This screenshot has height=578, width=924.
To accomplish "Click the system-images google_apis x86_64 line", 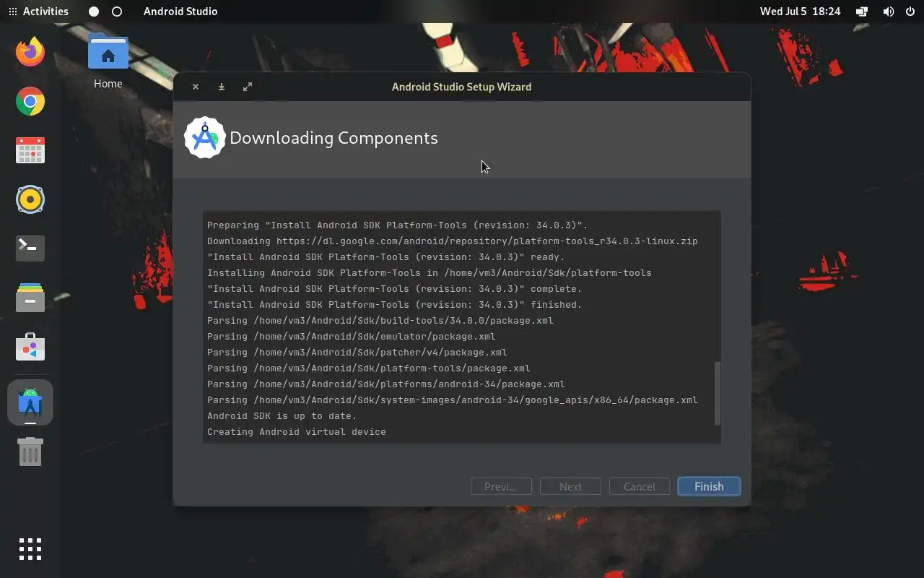I will [453, 400].
